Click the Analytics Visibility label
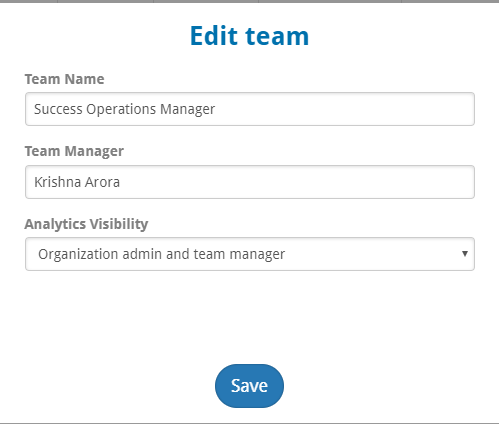Image resolution: width=499 pixels, height=424 pixels. (86, 224)
